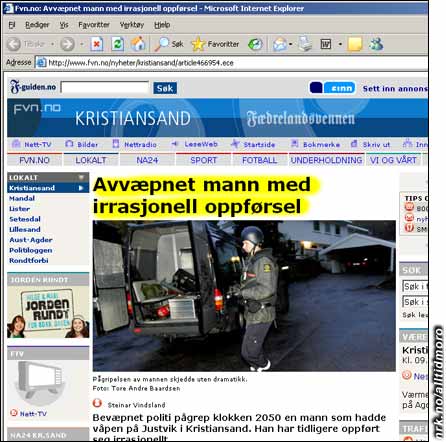Click the article photo of police officer
The image size is (446, 442).
tap(244, 296)
